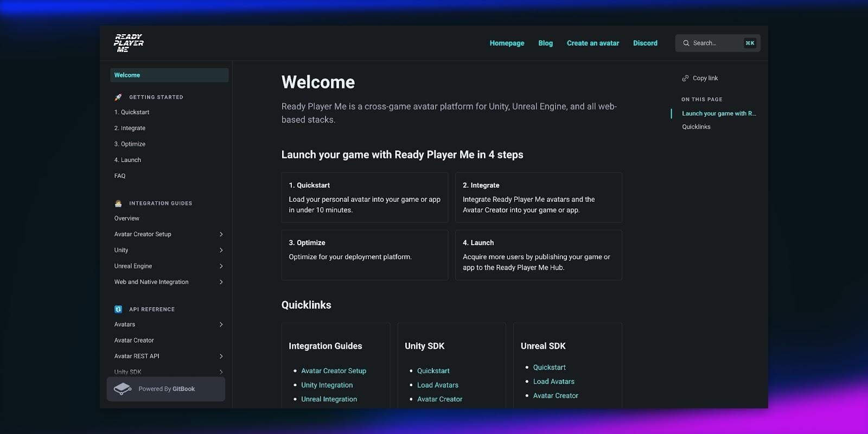
Task: Expand the Unreal Engine sidebar section
Action: point(221,266)
